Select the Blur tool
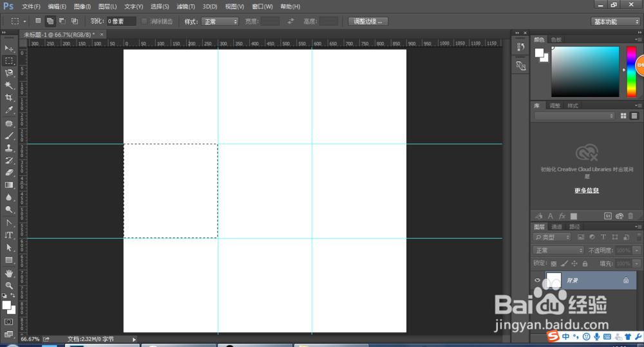Viewport: 644px width, 347px height. coord(8,198)
